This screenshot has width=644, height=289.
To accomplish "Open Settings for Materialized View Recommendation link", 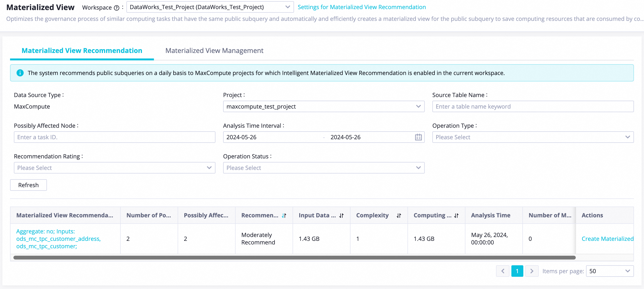I will [362, 7].
